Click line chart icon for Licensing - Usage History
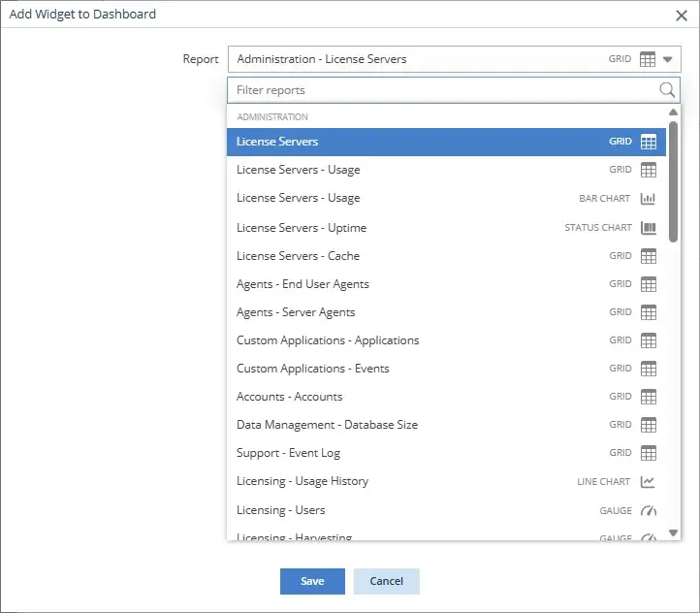700x613 pixels. 648,482
